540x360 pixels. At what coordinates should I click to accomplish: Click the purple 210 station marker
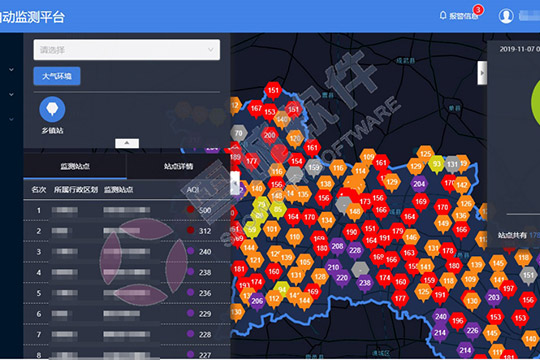(x=333, y=268)
